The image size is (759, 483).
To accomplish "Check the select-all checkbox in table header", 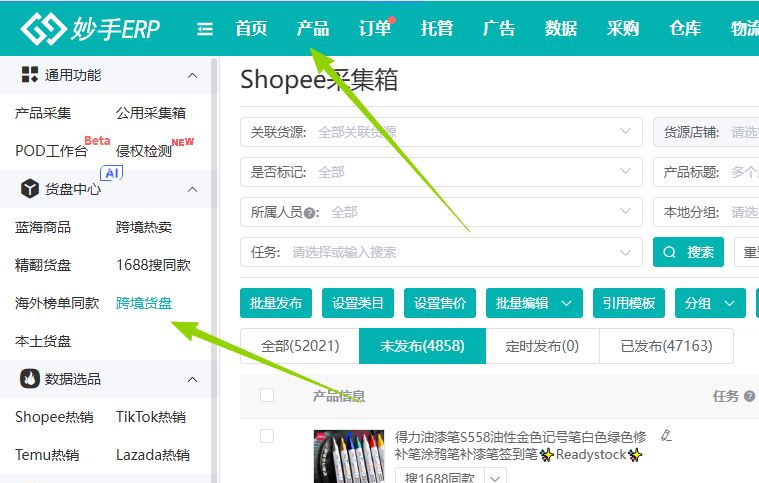I will pyautogui.click(x=267, y=395).
